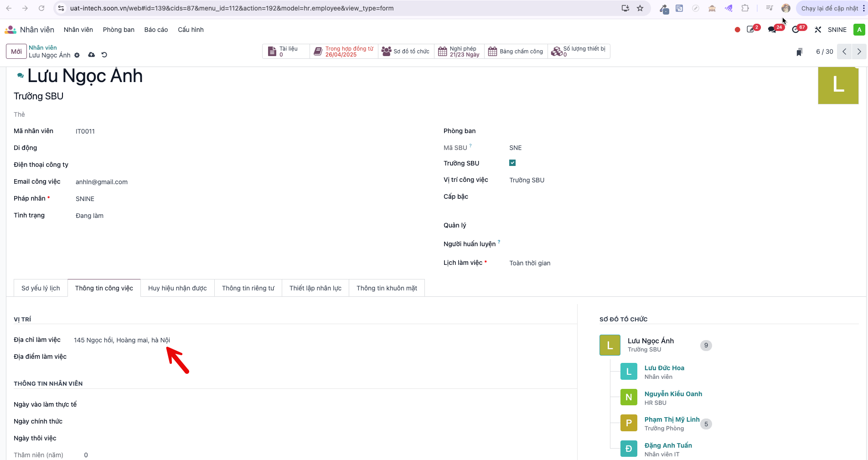Switch to Thiết lập nhân lực tab
The image size is (868, 460).
315,288
